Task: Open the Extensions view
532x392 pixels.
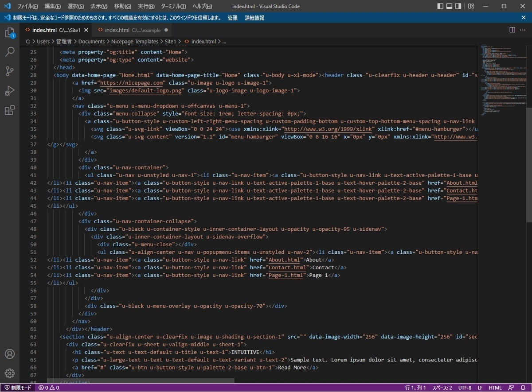Action: 10,110
